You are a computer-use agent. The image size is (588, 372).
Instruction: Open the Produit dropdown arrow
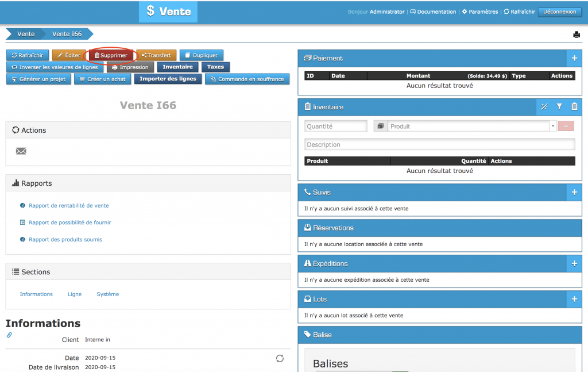click(552, 126)
